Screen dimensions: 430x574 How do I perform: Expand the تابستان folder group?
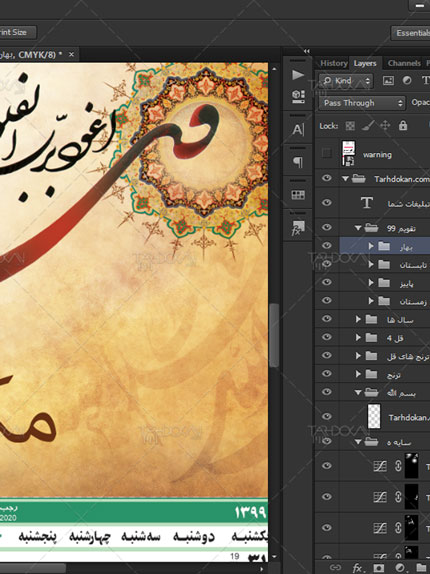[x=371, y=264]
